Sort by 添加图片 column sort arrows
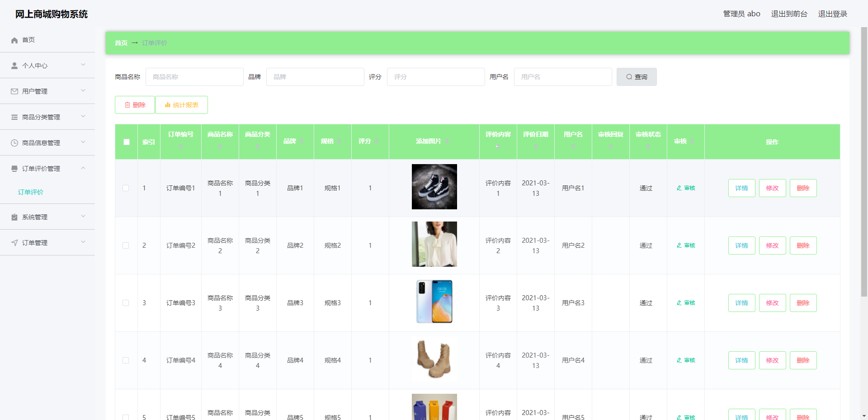Viewport: 868px width, 420px height. point(447,142)
